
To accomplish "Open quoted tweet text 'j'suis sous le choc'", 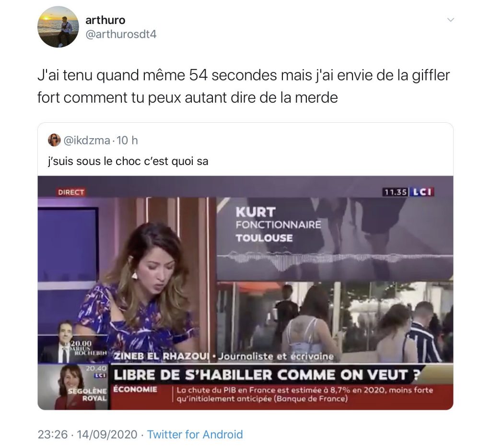I will [x=128, y=161].
